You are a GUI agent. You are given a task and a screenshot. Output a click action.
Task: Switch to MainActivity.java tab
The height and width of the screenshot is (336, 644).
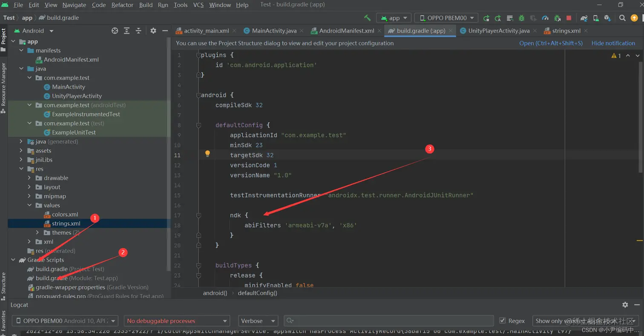(x=274, y=31)
